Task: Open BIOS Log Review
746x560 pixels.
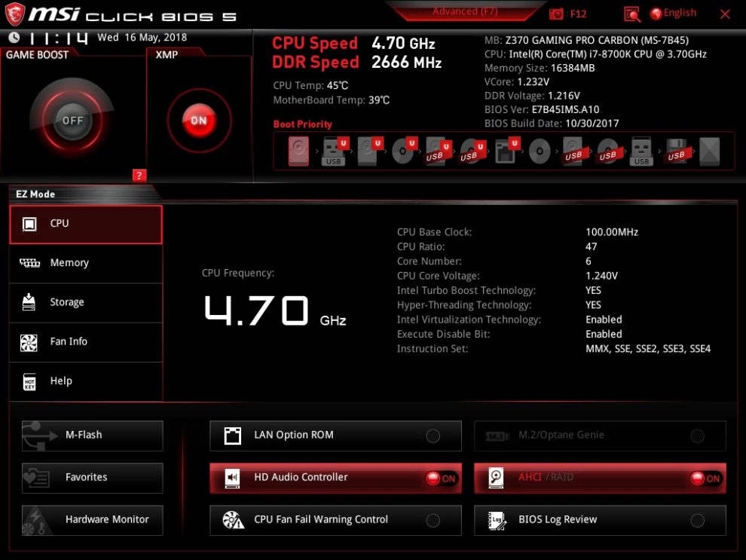Action: (600, 520)
